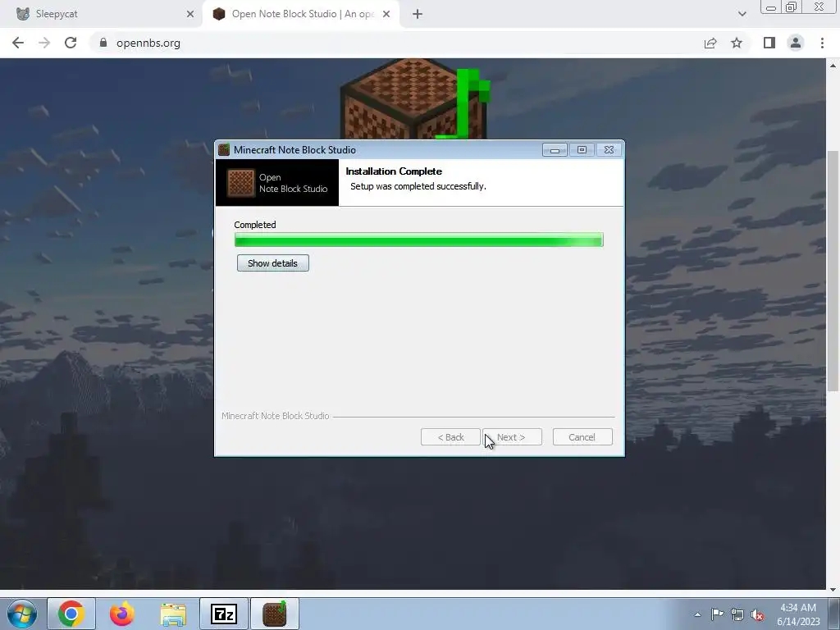View site info lock icon
This screenshot has height=630, width=840.
[103, 43]
